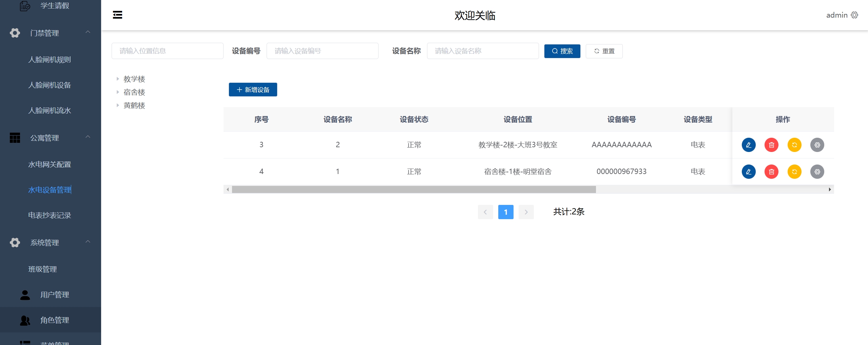Click 设备状态 column header
This screenshot has width=868, height=345.
[x=414, y=119]
